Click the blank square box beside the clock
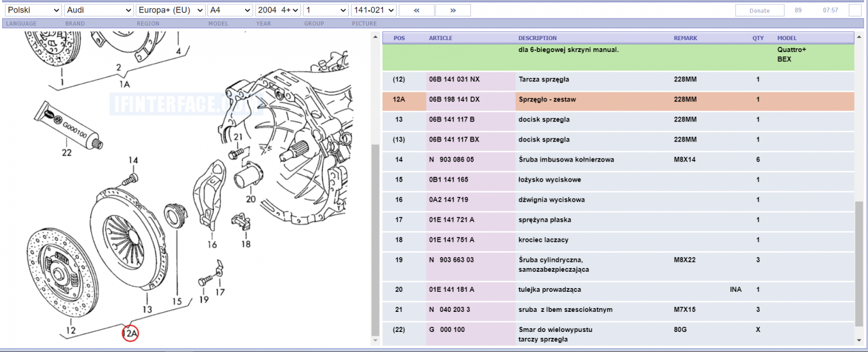The height and width of the screenshot is (352, 868). pyautogui.click(x=855, y=10)
